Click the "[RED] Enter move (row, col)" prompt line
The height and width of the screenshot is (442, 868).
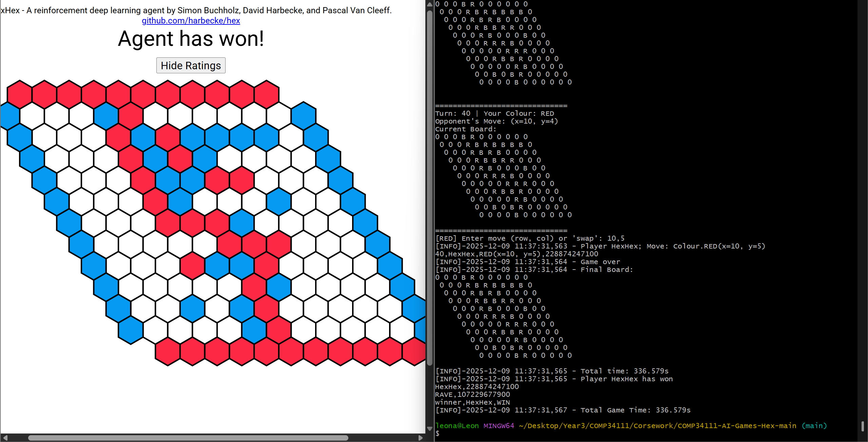(x=530, y=238)
